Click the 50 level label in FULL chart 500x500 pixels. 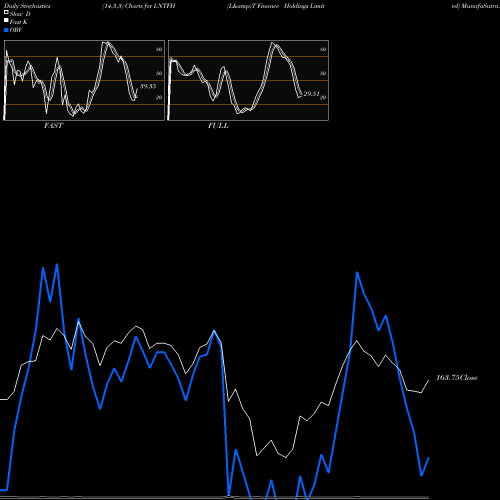point(323,73)
